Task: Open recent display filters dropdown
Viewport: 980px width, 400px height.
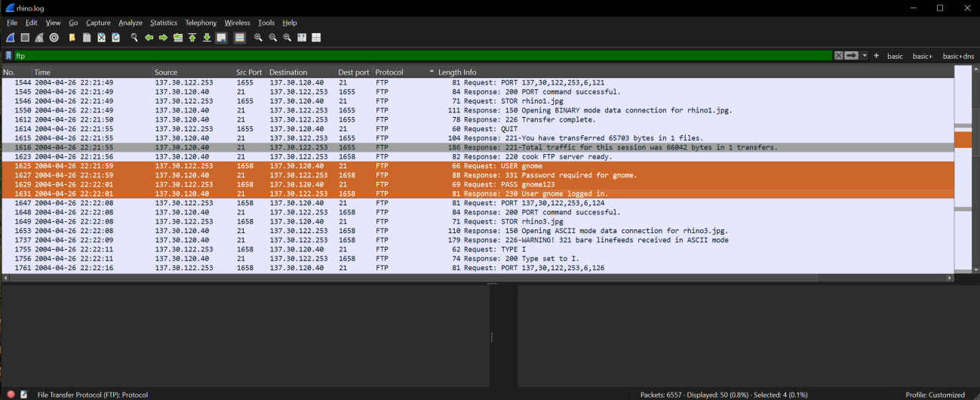Action: point(865,56)
